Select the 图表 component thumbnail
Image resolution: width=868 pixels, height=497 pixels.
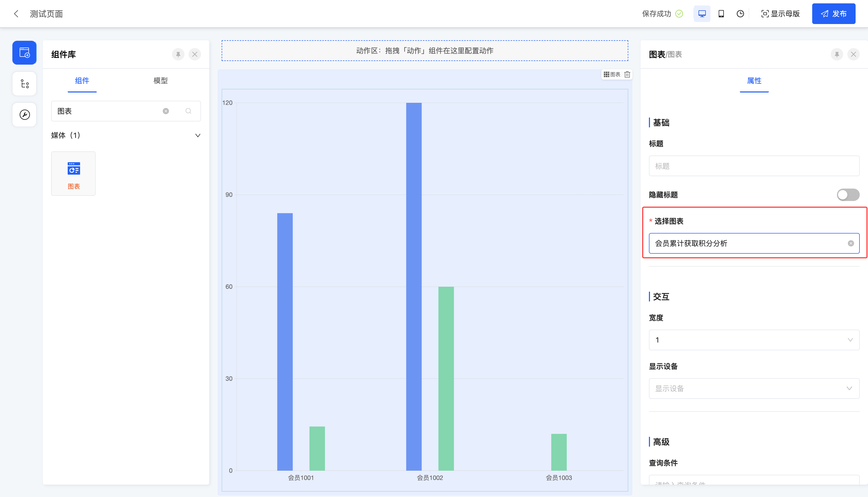point(73,174)
